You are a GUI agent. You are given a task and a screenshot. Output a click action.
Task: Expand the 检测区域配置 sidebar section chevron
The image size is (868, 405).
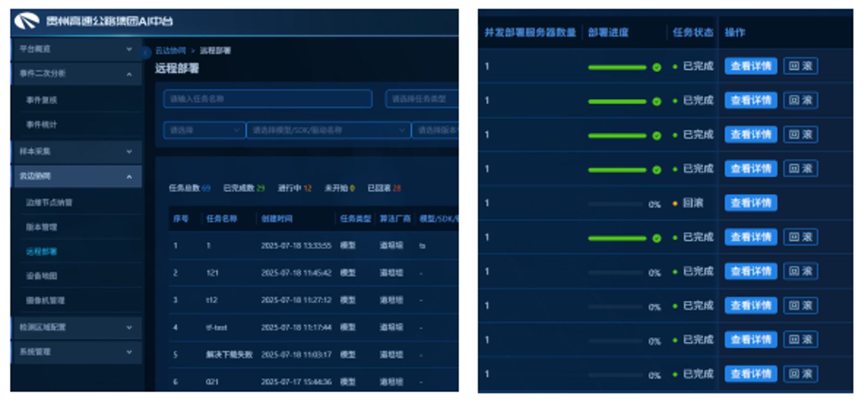pyautogui.click(x=129, y=328)
